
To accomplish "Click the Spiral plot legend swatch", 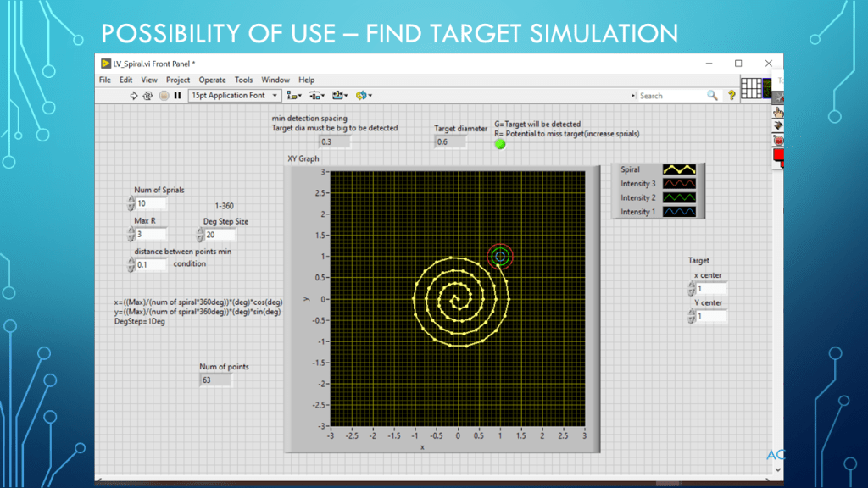I will 678,169.
